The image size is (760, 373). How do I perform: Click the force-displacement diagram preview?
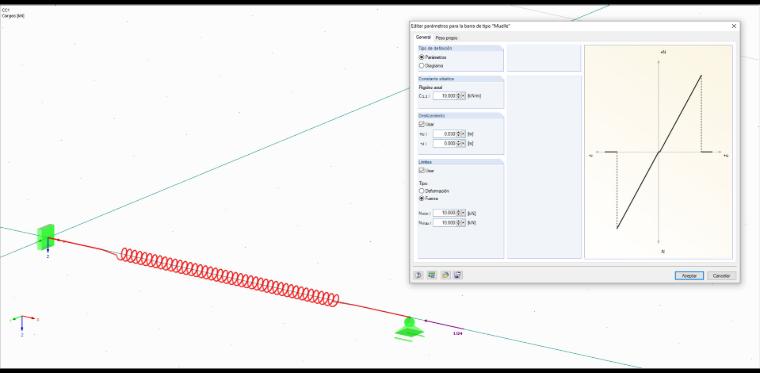coord(658,152)
